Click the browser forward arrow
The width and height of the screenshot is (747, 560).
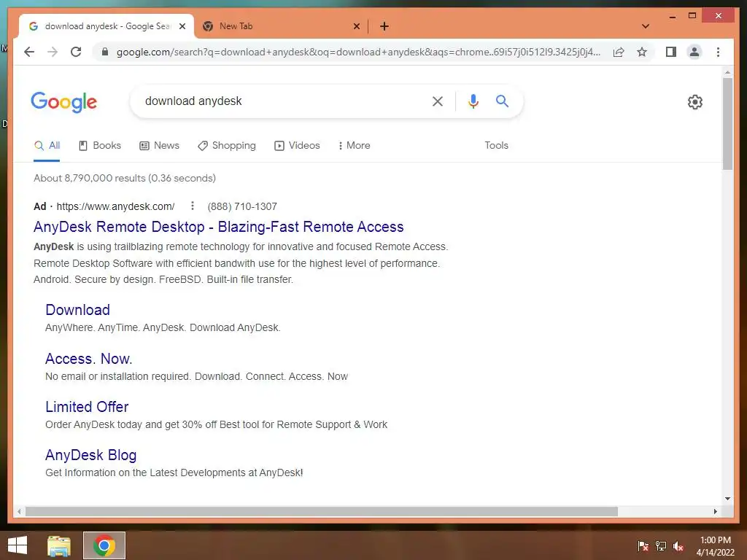tap(53, 52)
